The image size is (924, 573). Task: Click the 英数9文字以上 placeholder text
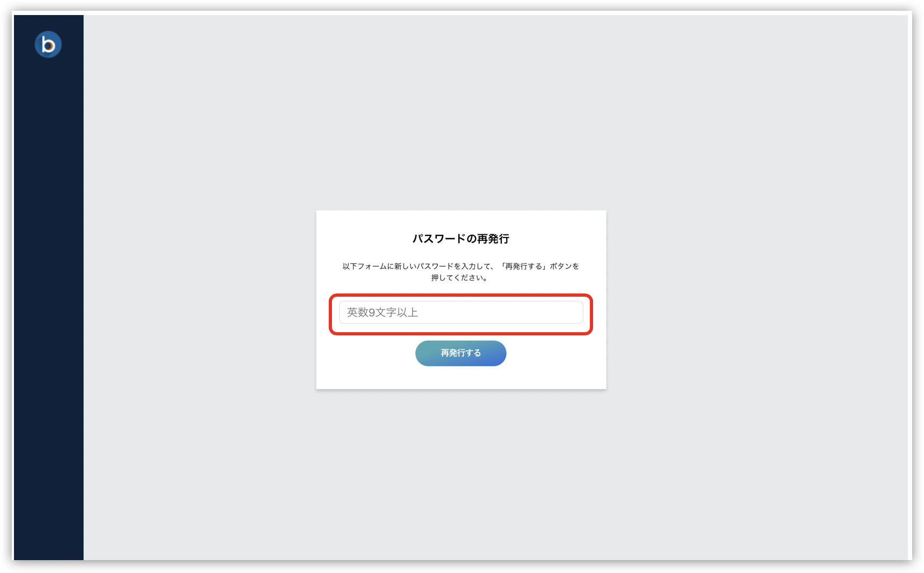click(x=382, y=312)
